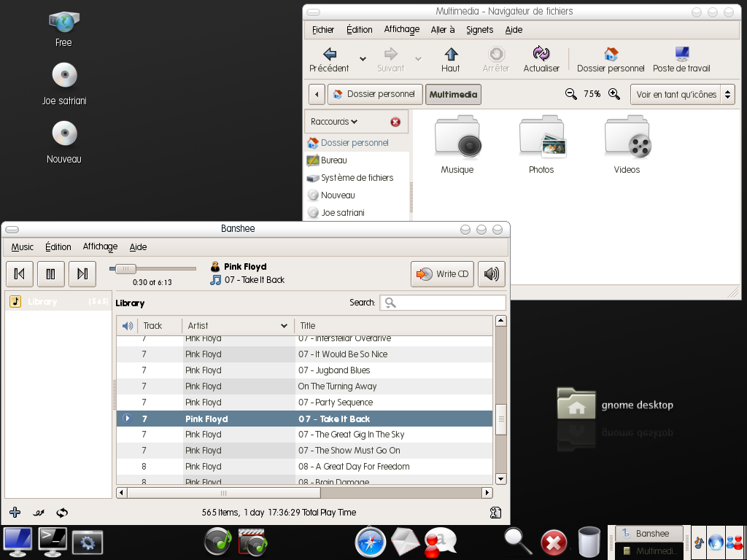The height and width of the screenshot is (560, 747).
Task: Zoom out in file browser
Action: tap(570, 94)
